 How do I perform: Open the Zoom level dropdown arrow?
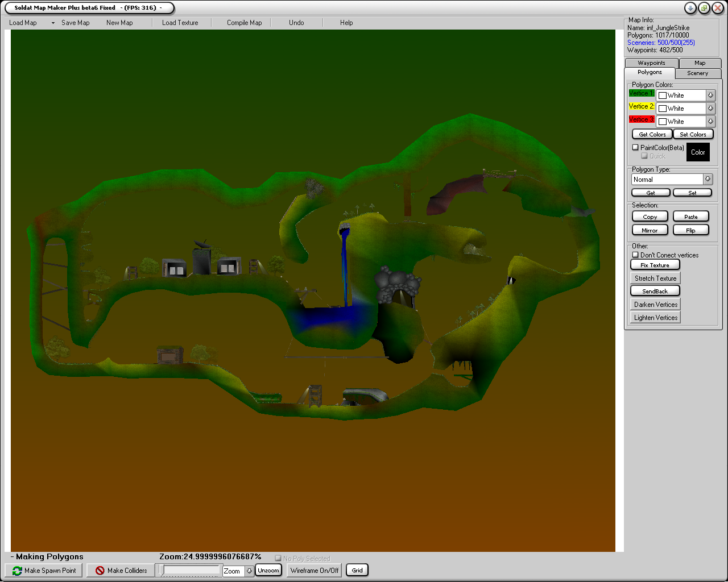249,571
